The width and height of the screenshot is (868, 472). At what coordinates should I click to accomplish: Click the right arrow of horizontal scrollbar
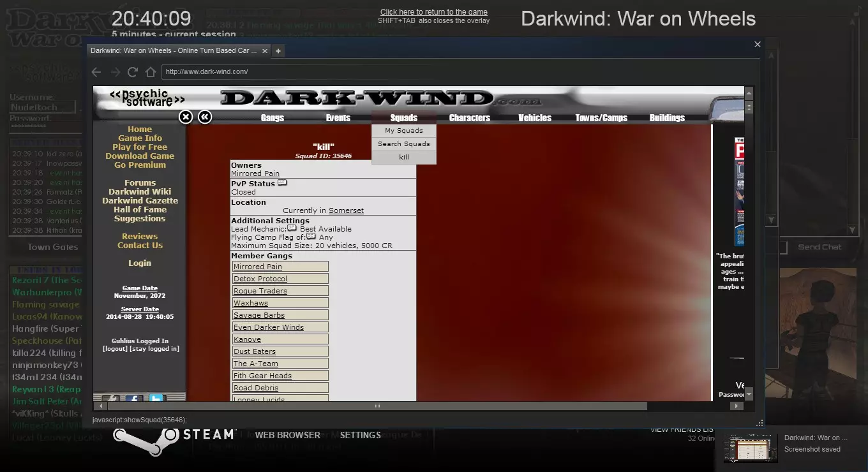click(736, 406)
